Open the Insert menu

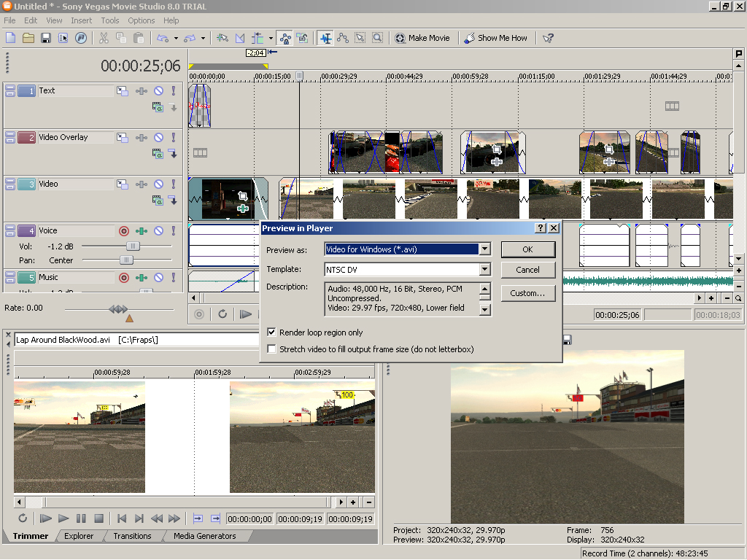[82, 20]
